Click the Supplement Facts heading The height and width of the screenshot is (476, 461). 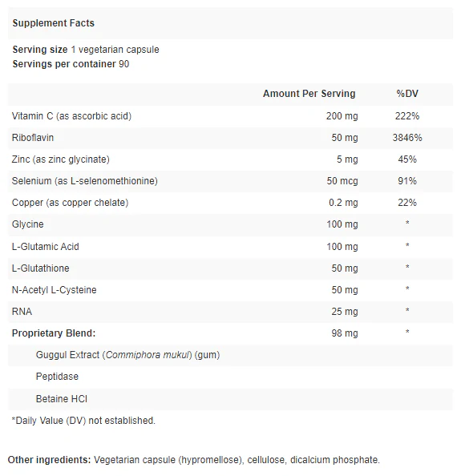pyautogui.click(x=54, y=23)
